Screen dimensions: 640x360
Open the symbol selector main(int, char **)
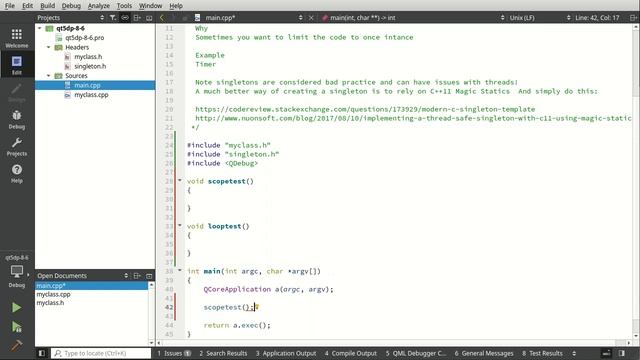pyautogui.click(x=412, y=18)
